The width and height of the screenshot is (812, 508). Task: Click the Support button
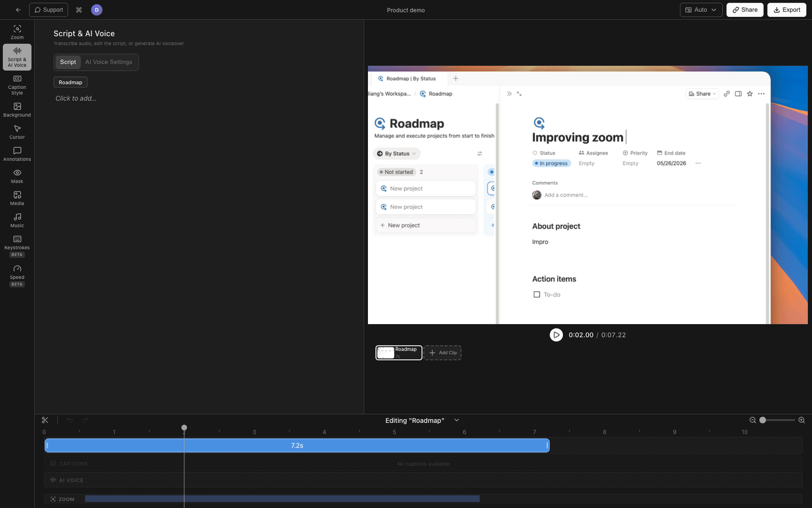pos(49,10)
